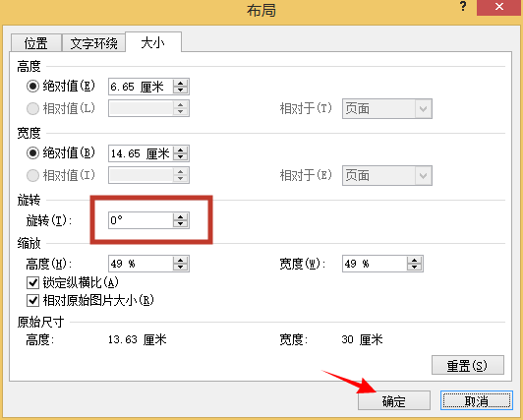Viewport: 523px width, 420px height.
Task: Open the 文字环绕 tab
Action: (x=93, y=43)
